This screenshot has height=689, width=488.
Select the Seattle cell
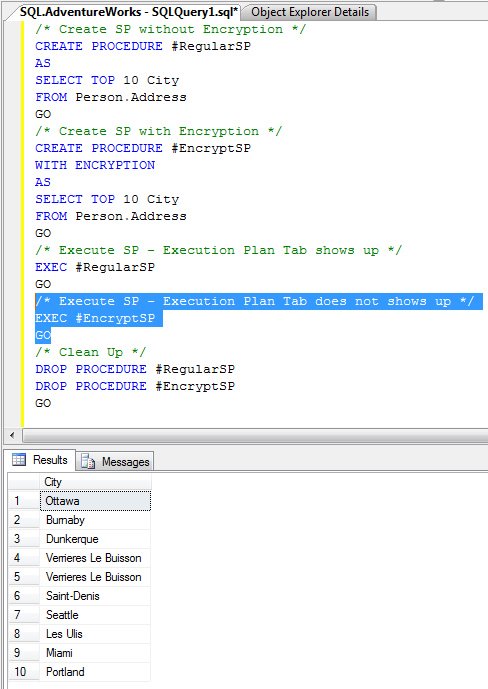(x=95, y=615)
